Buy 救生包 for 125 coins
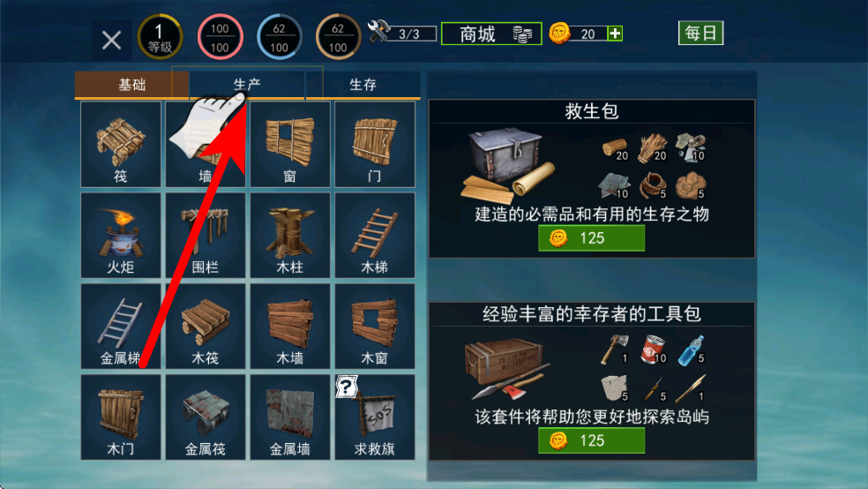The height and width of the screenshot is (489, 868). (591, 238)
